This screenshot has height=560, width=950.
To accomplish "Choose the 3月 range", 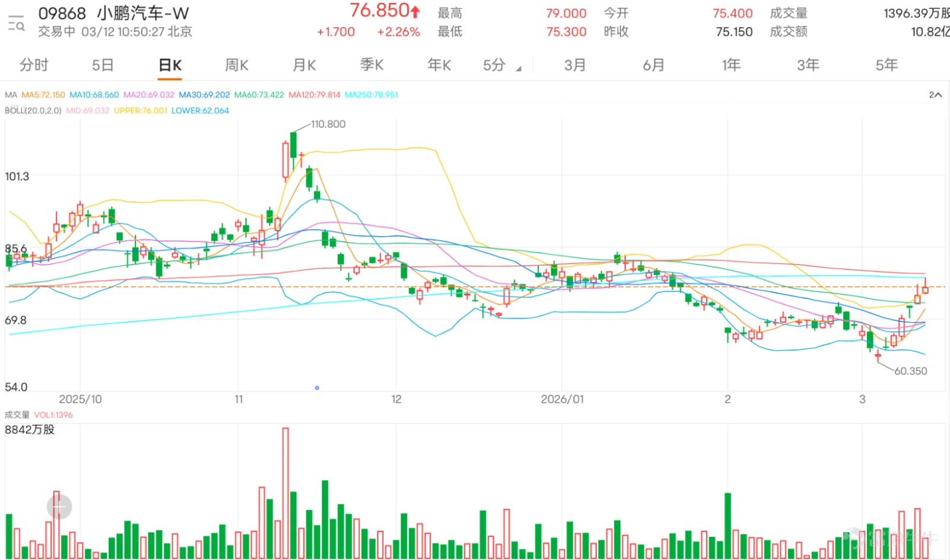I will (x=575, y=65).
